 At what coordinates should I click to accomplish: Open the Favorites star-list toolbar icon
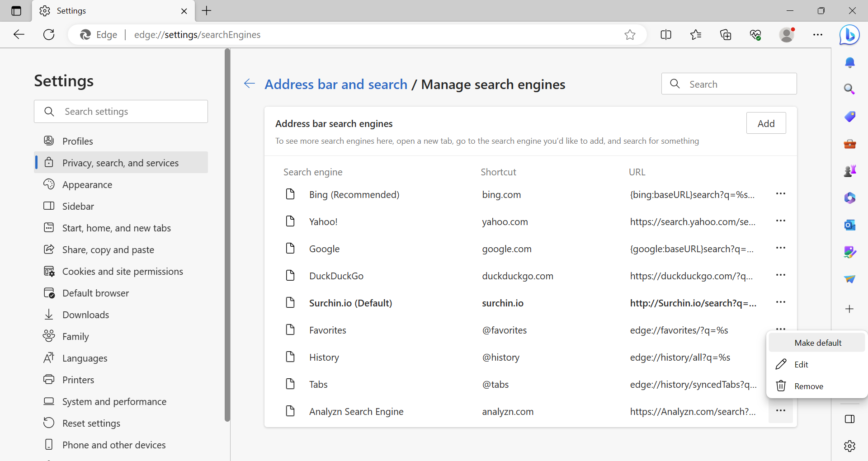click(696, 35)
